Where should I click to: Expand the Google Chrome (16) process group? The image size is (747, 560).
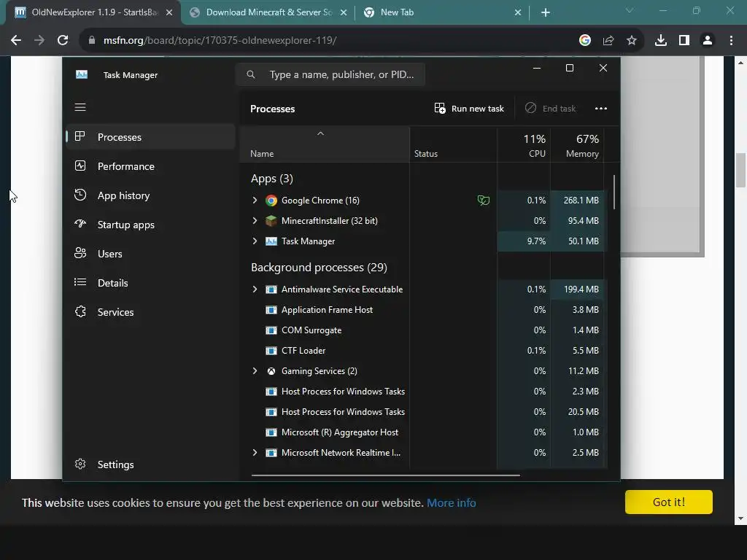pyautogui.click(x=255, y=201)
